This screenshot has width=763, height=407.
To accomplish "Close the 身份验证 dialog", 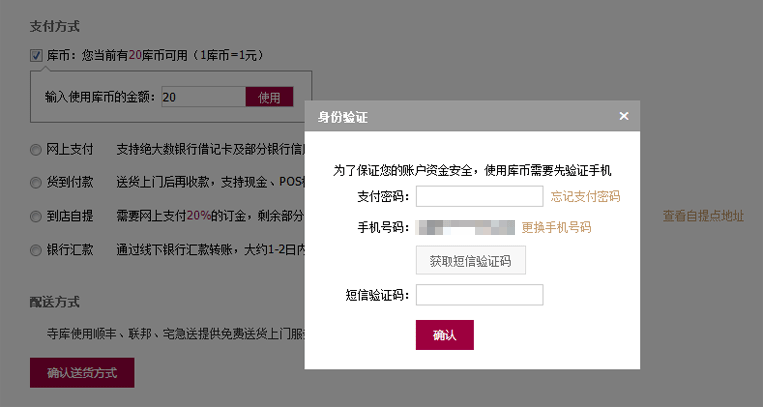I will (624, 116).
